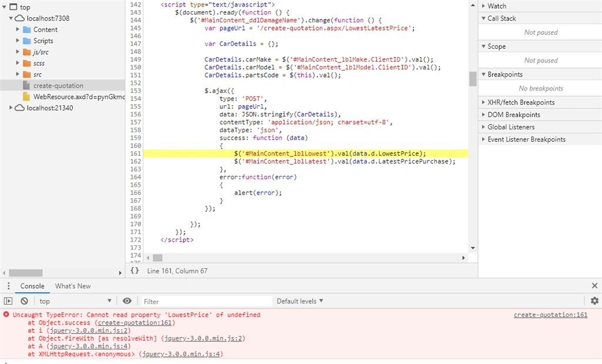This screenshot has width=602, height=364.
Task: Open the create-quotation:161 source link
Action: click(x=550, y=315)
